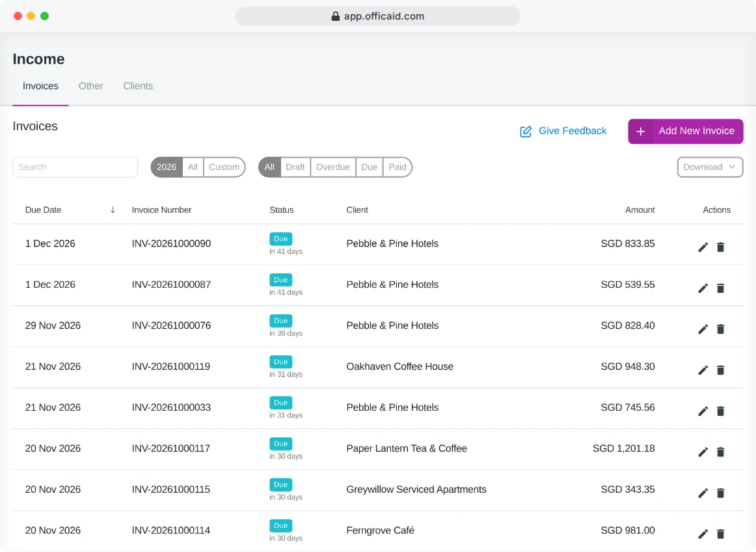Delete invoice INV-20261000090

pyautogui.click(x=720, y=247)
